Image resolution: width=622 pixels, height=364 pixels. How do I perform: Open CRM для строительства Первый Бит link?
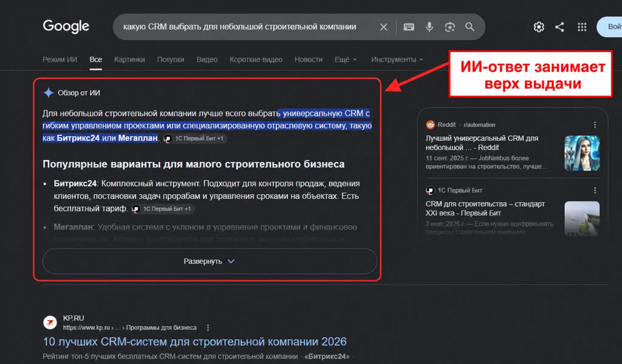485,208
